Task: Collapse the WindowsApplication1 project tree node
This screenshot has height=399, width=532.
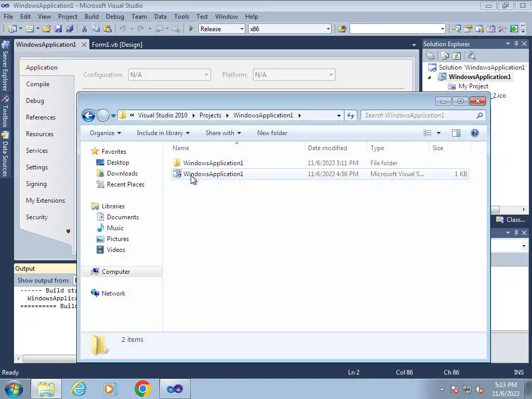Action: (x=429, y=77)
